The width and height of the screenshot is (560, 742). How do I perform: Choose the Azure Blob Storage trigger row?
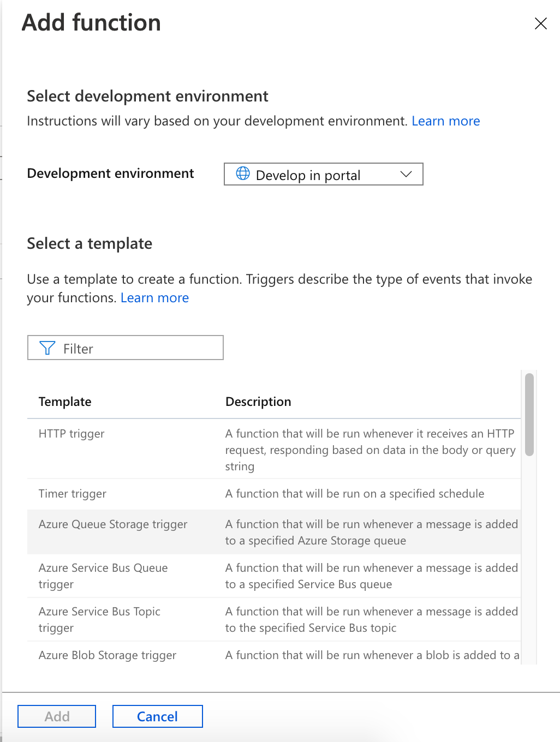click(108, 655)
